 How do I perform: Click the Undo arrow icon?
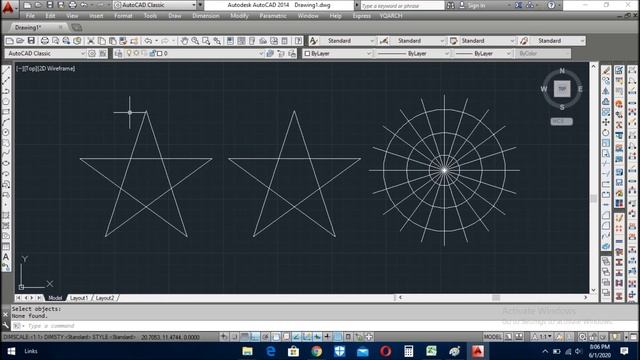click(x=148, y=41)
